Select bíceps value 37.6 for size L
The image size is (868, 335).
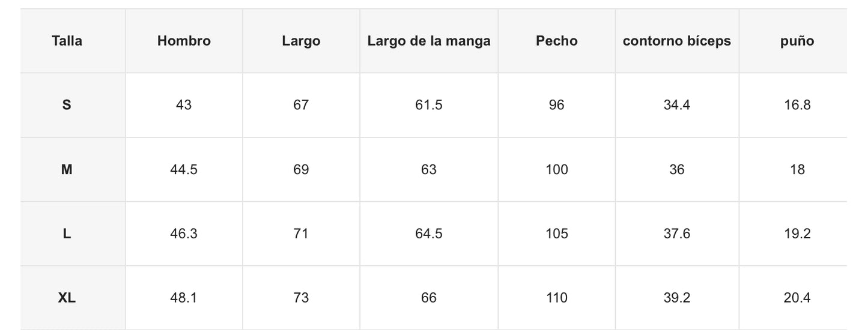point(677,234)
